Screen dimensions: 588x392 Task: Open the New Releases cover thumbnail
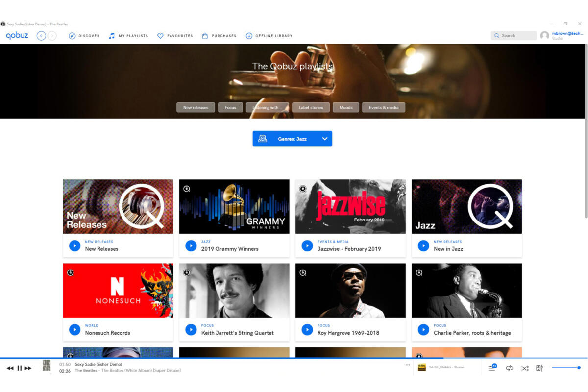click(118, 206)
